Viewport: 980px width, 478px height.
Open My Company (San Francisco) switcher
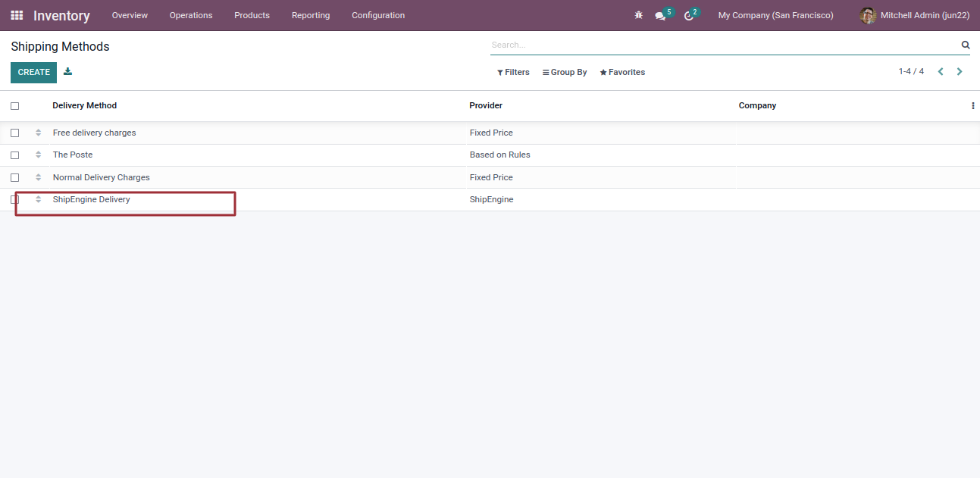775,15
